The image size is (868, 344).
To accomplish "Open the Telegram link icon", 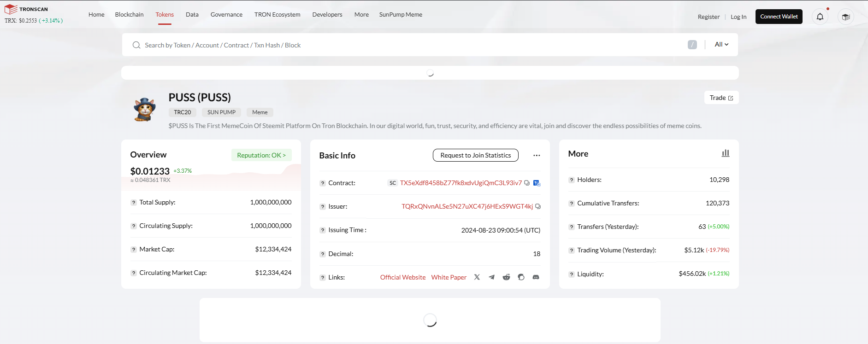I will point(492,277).
